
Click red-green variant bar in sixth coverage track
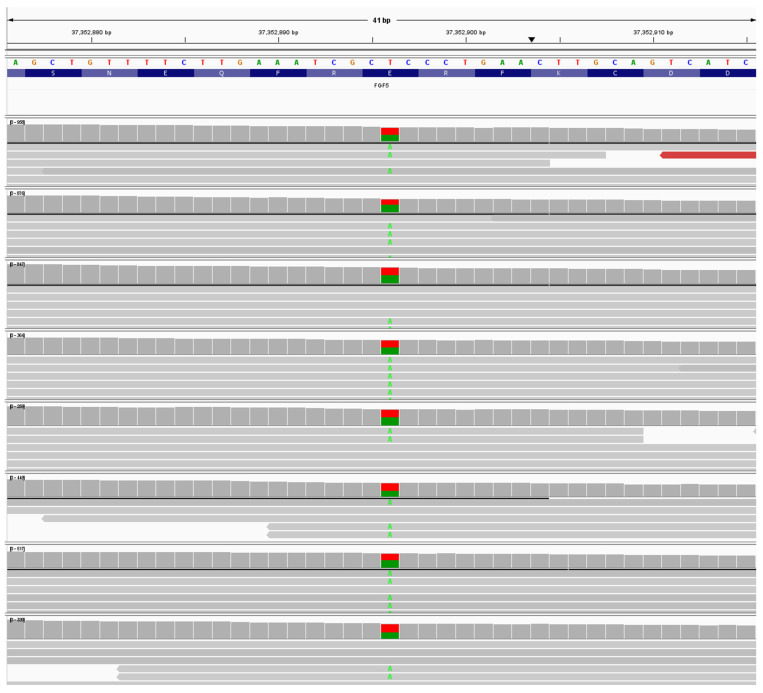click(390, 490)
